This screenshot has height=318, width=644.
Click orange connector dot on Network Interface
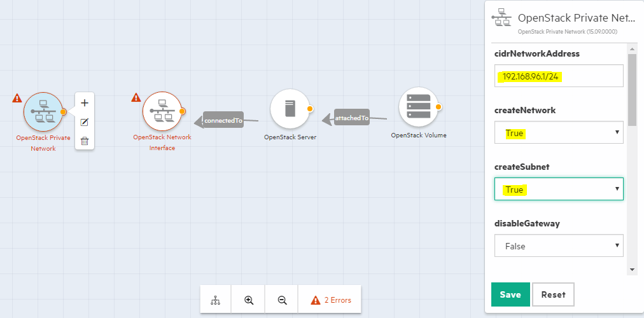coord(183,111)
